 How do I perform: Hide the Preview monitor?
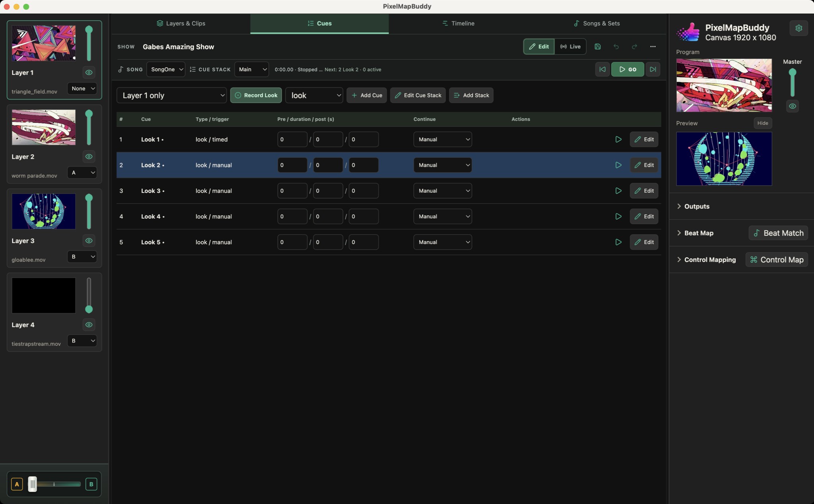[762, 123]
